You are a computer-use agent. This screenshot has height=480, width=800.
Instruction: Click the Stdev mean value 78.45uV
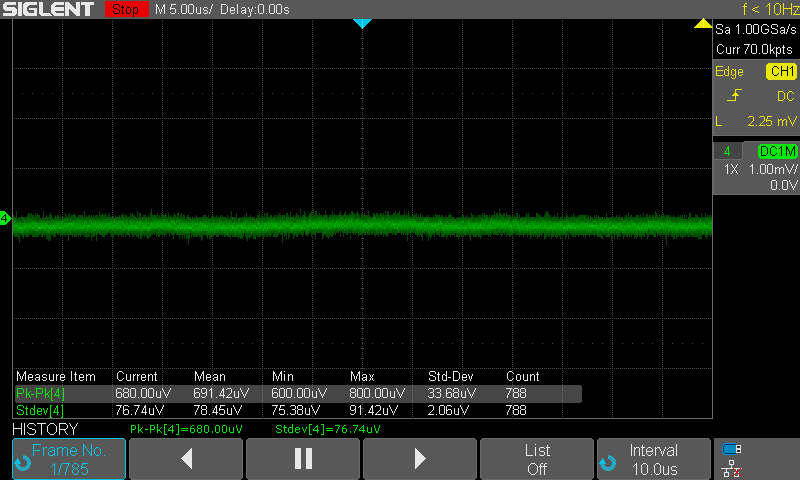[x=217, y=410]
